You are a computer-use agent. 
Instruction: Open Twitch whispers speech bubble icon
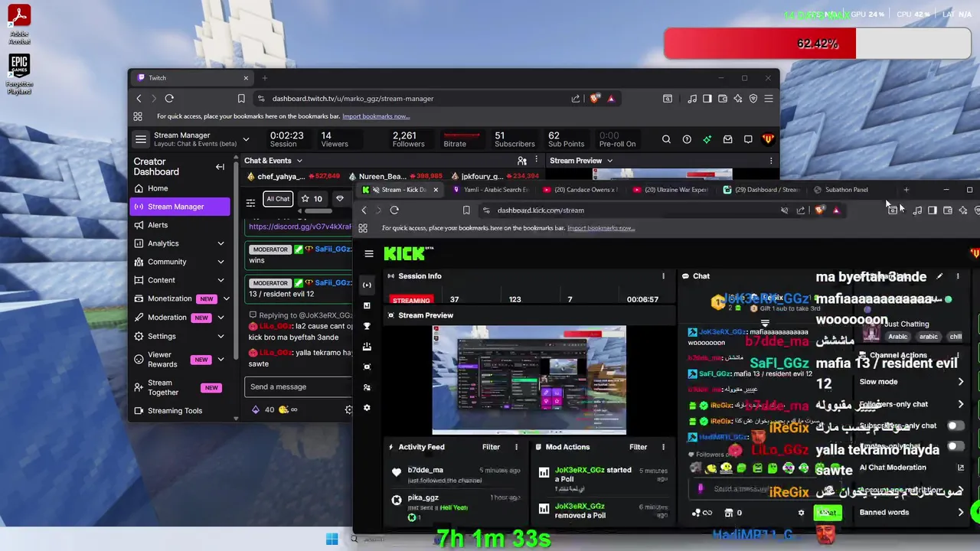748,139
